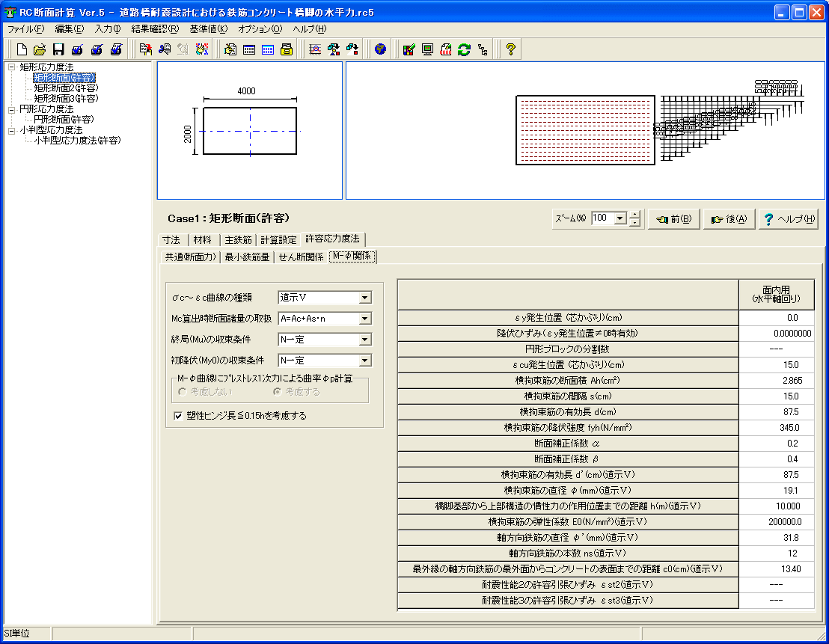Click the monitor display toolbar icon
The width and height of the screenshot is (829, 644).
(427, 50)
